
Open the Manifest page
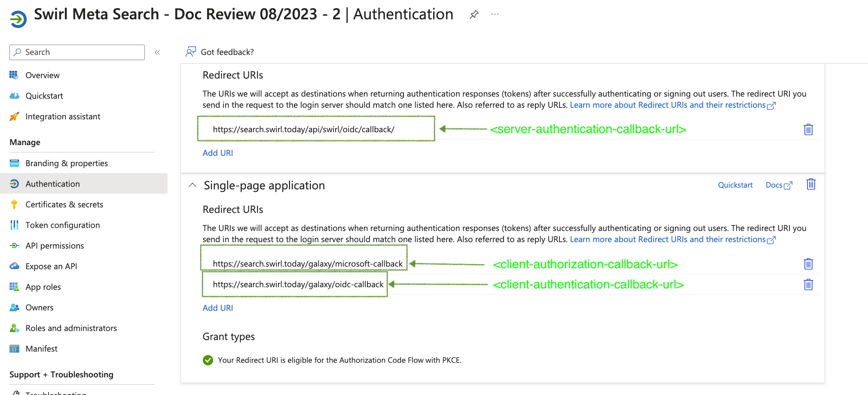pos(41,349)
